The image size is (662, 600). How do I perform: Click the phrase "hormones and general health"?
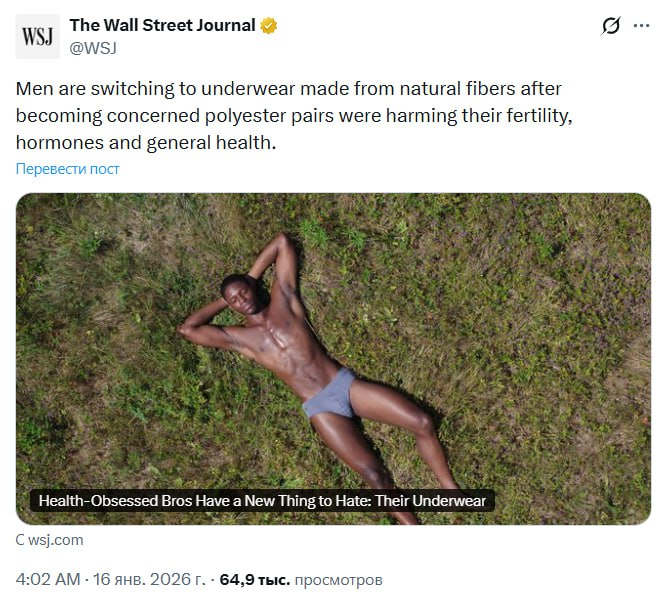tap(145, 143)
